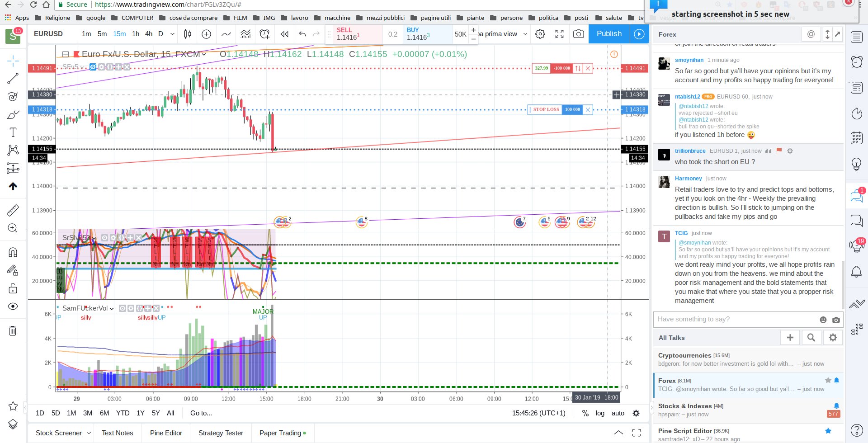The image size is (868, 443).
Task: Open the Cryptocurrencies chat room
Action: coord(748,359)
